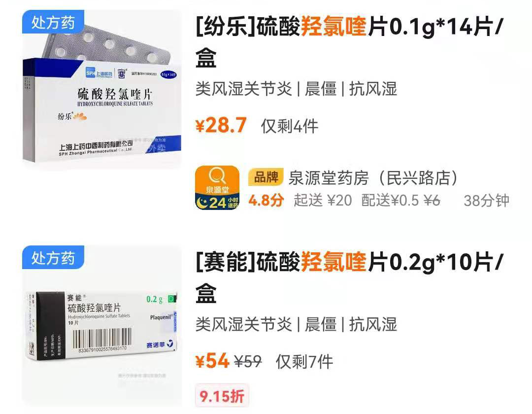Image resolution: width=532 pixels, height=414 pixels.
Task: Click 类风湿关节炎 tags under the 纷乐 product
Action: 244,89
